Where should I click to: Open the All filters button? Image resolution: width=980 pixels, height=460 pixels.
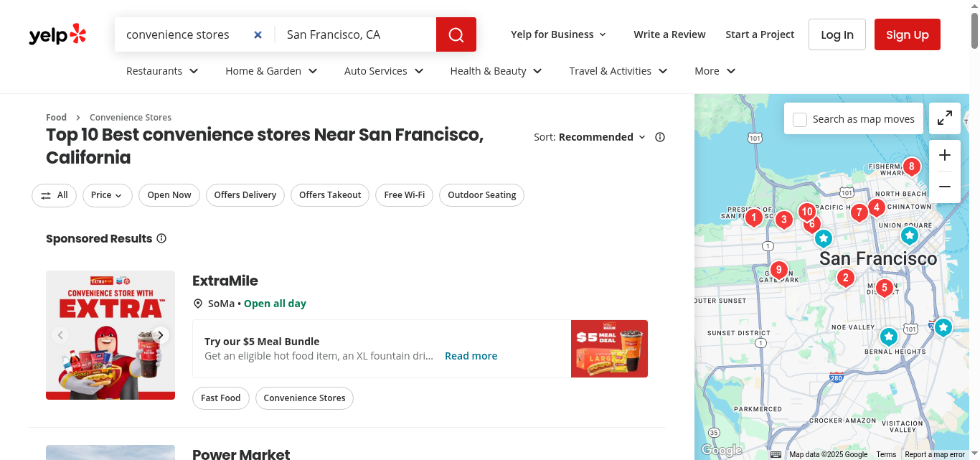click(54, 195)
